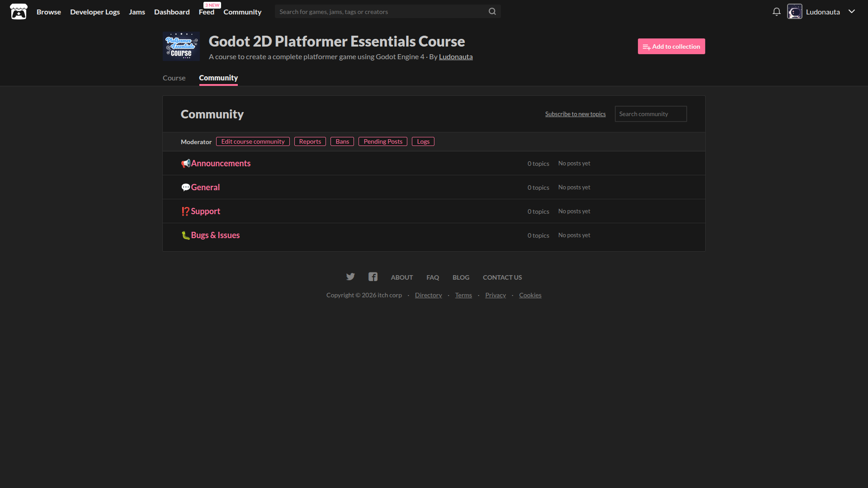Open the Feed with new items

[207, 12]
